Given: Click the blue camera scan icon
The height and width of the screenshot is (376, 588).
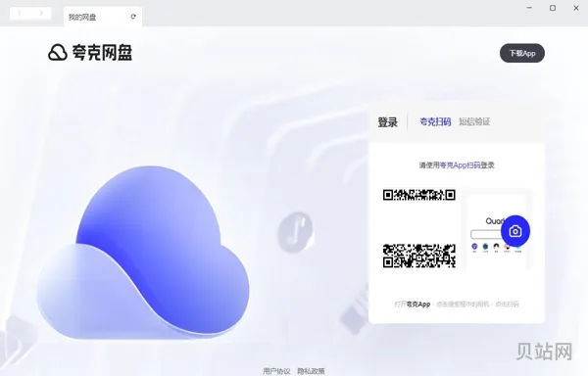Looking at the screenshot, I should pyautogui.click(x=515, y=231).
